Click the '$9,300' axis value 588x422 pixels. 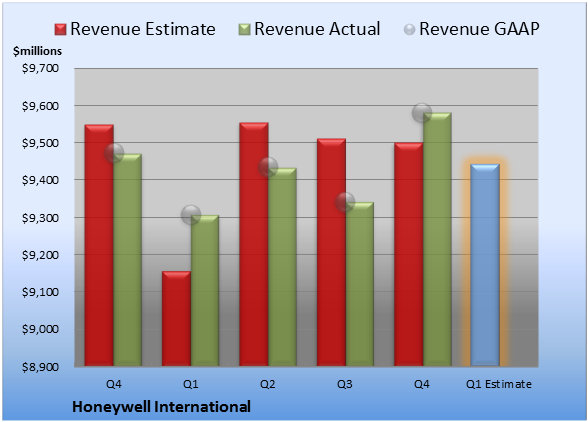[40, 218]
